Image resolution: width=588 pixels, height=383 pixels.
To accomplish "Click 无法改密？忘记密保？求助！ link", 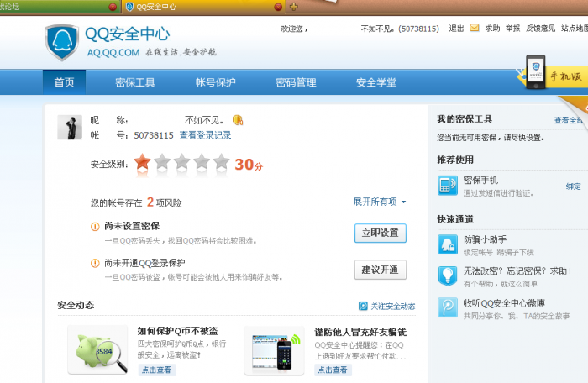I will [517, 270].
